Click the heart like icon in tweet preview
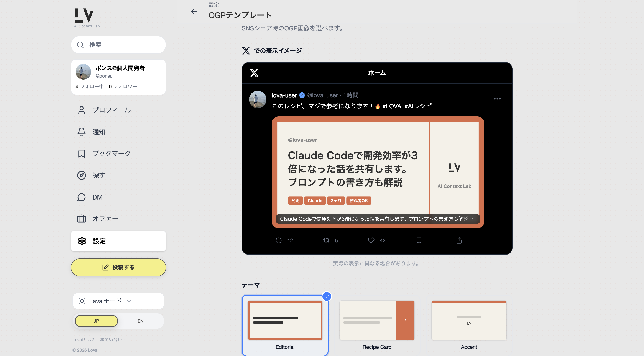 (x=371, y=240)
